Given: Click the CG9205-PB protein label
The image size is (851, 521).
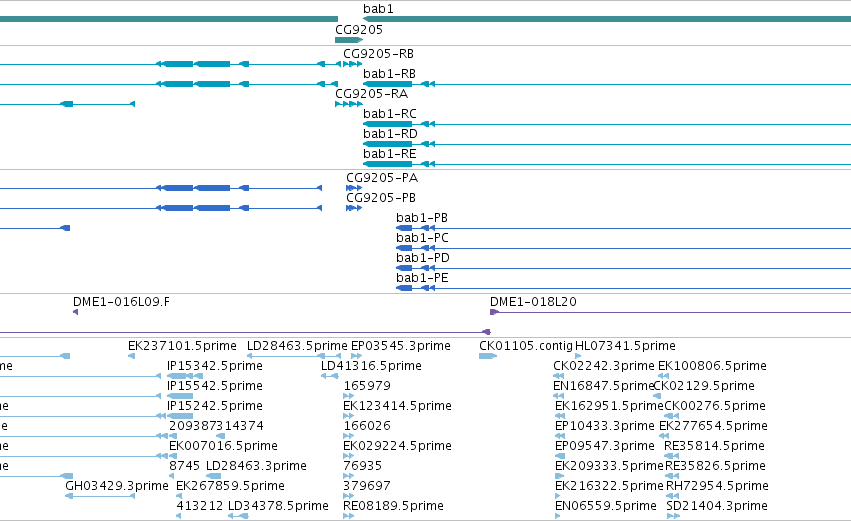Looking at the screenshot, I should tap(381, 198).
